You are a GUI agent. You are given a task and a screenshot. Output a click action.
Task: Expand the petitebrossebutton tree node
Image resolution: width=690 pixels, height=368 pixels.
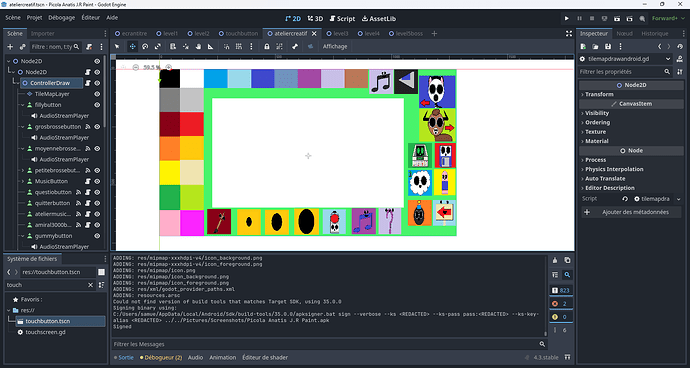22,170
